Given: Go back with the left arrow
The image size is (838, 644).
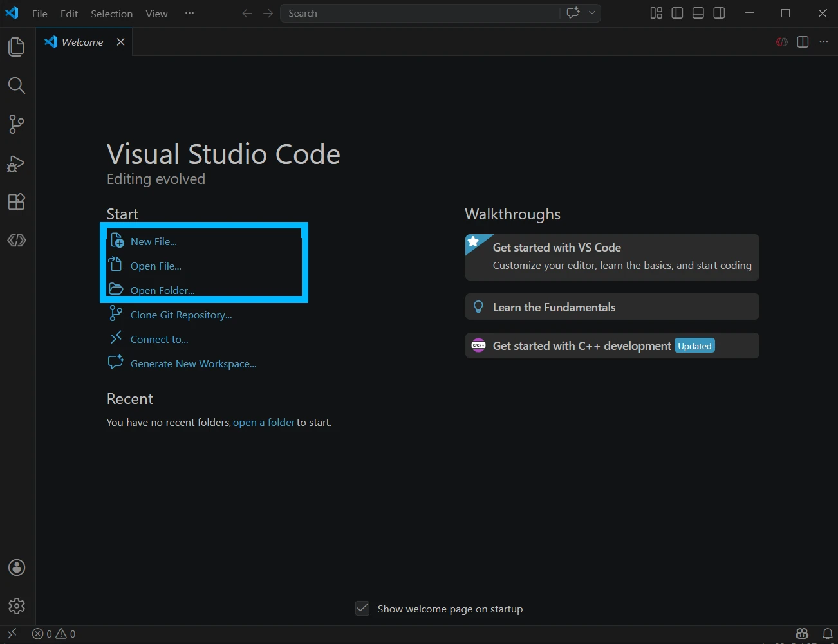Looking at the screenshot, I should pos(247,14).
